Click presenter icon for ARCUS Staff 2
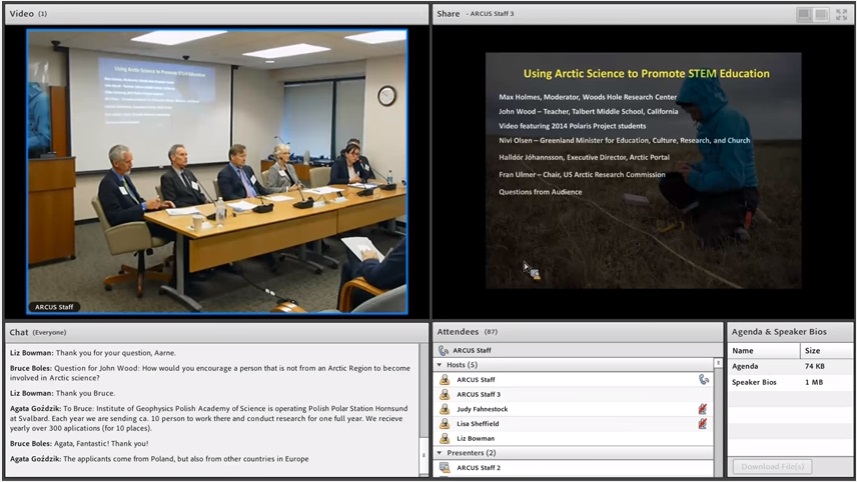Image resolution: width=857 pixels, height=482 pixels. coord(445,467)
